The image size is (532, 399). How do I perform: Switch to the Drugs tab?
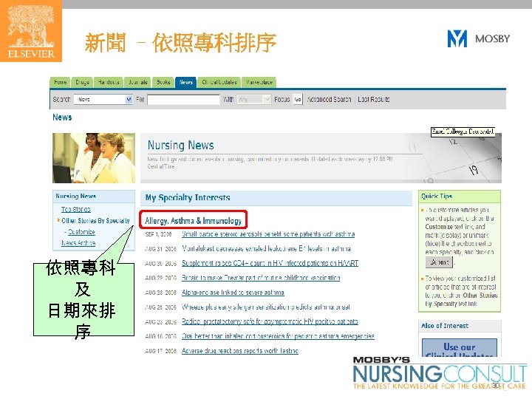point(82,82)
